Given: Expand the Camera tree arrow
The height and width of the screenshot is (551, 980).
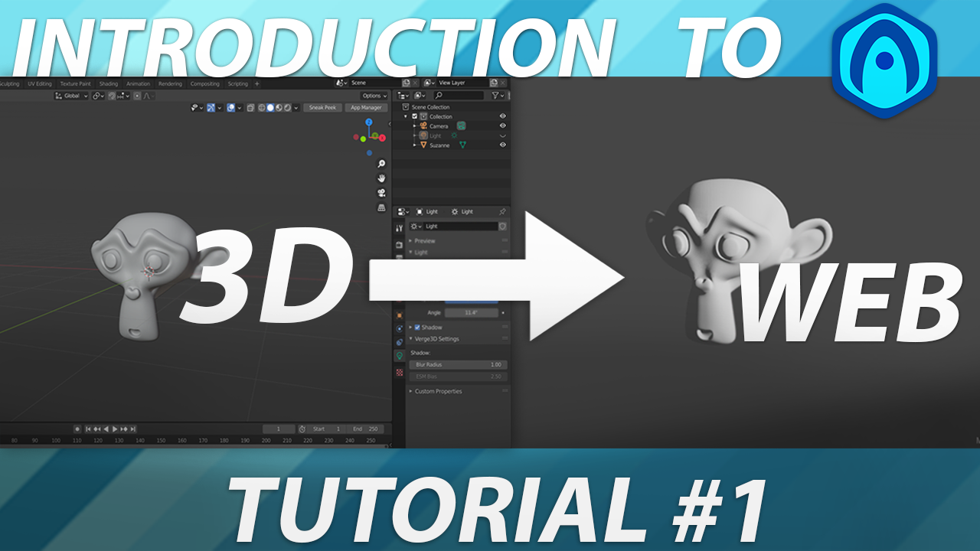Looking at the screenshot, I should tap(414, 126).
